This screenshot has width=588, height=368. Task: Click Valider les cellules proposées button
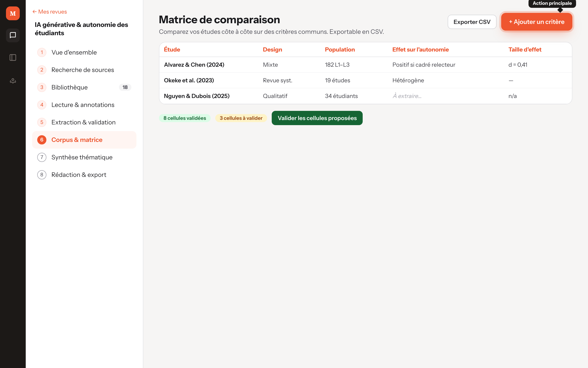pyautogui.click(x=317, y=118)
